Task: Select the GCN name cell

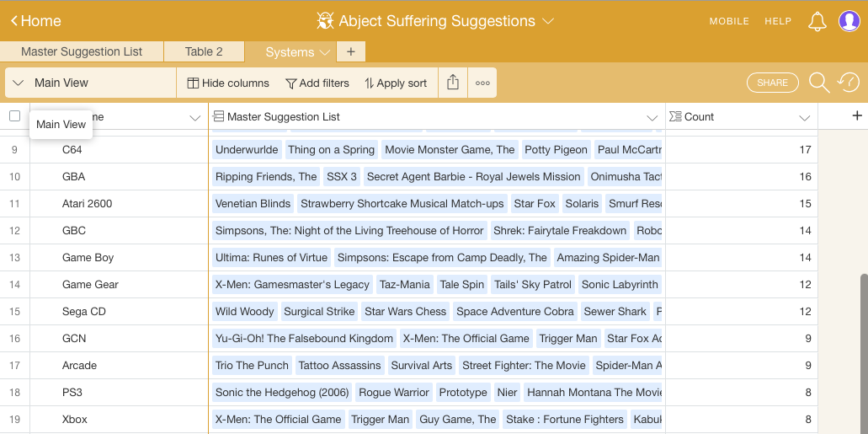Action: tap(119, 339)
